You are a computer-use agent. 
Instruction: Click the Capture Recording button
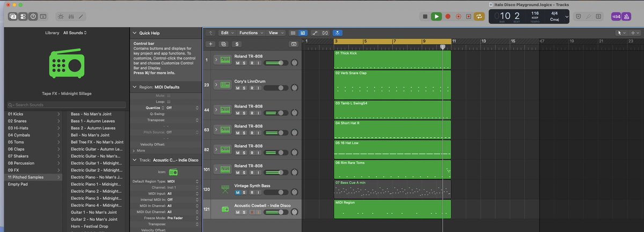458,17
